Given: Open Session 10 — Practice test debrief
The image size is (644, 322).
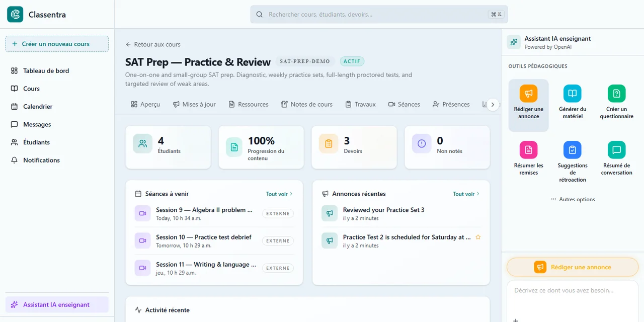Looking at the screenshot, I should 214,240.
